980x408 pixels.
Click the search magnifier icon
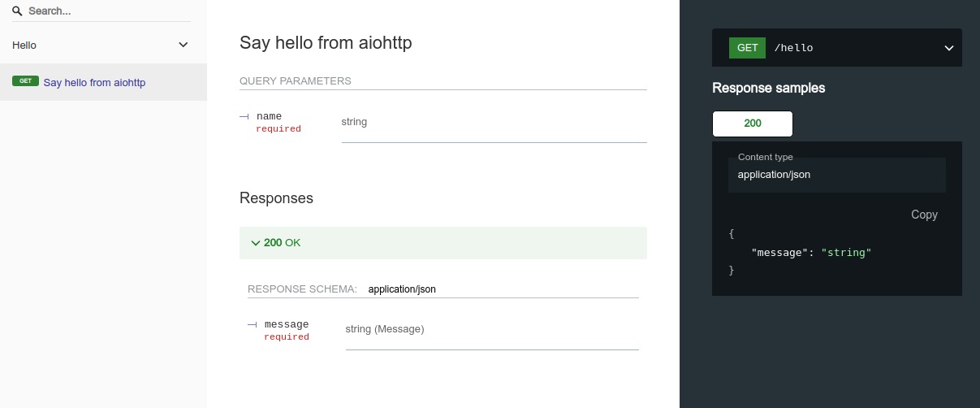pyautogui.click(x=17, y=11)
